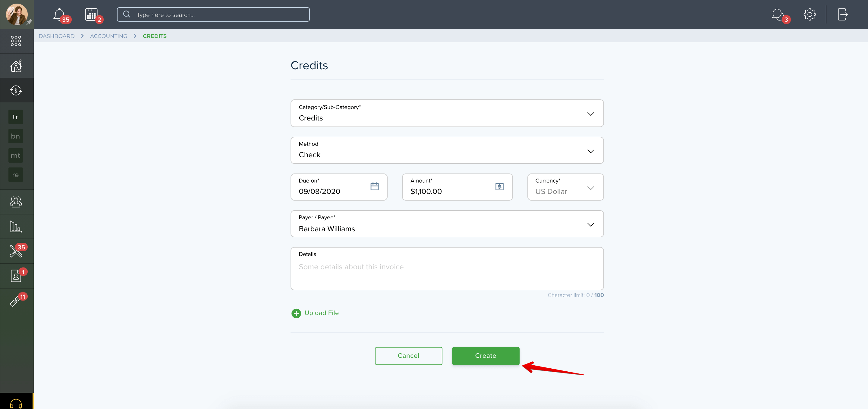Click the user profile avatar

17,14
